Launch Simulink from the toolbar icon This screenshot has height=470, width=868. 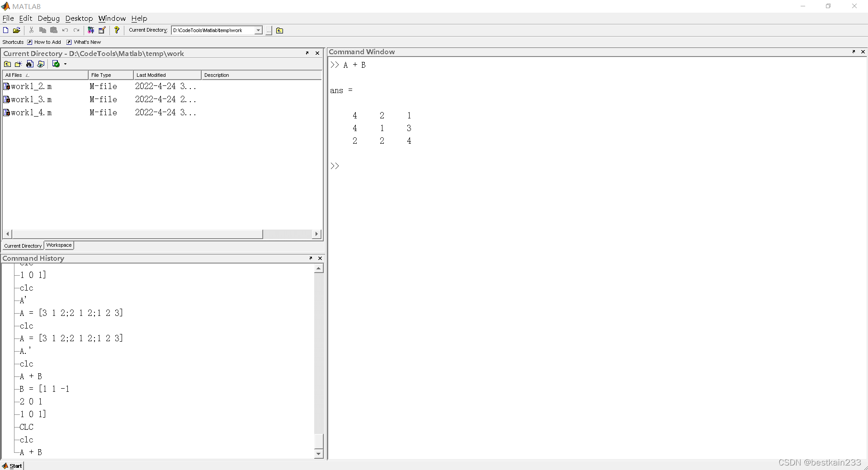coord(91,30)
